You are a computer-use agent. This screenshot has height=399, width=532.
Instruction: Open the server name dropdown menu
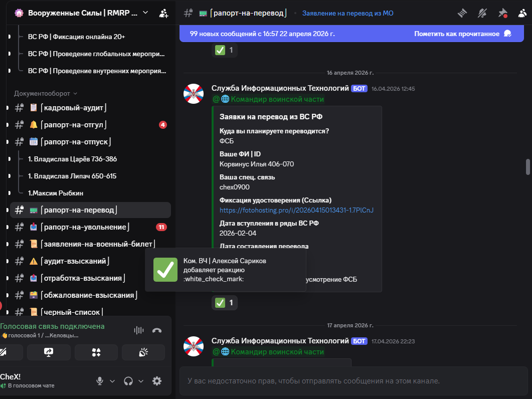pyautogui.click(x=145, y=13)
